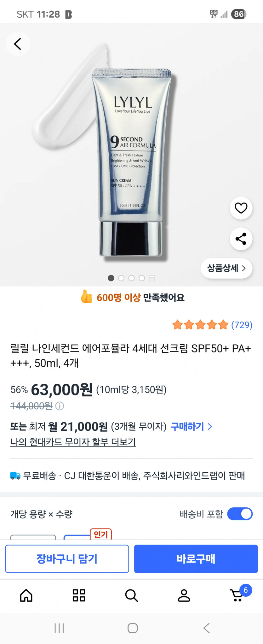Tap the search magnifier icon
The image size is (263, 644).
(x=131, y=595)
